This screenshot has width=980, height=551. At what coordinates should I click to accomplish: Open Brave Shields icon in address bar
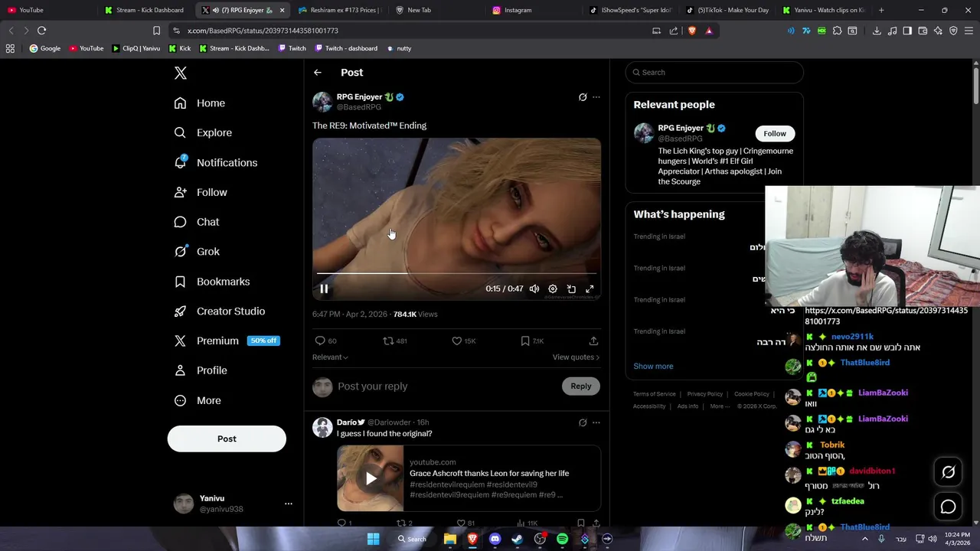tap(691, 31)
